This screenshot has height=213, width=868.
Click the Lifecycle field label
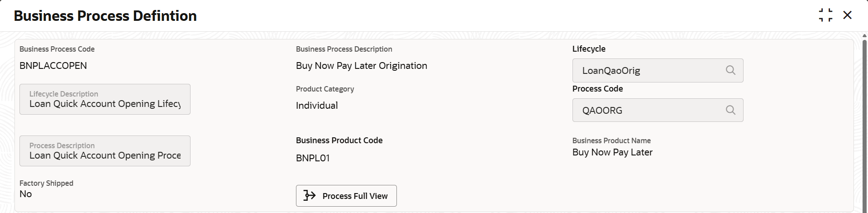(588, 49)
